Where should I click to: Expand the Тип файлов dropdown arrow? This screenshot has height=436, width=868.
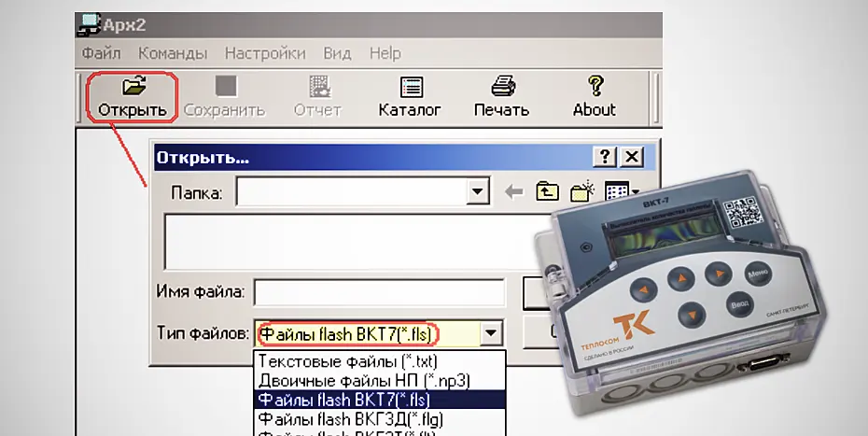491,333
